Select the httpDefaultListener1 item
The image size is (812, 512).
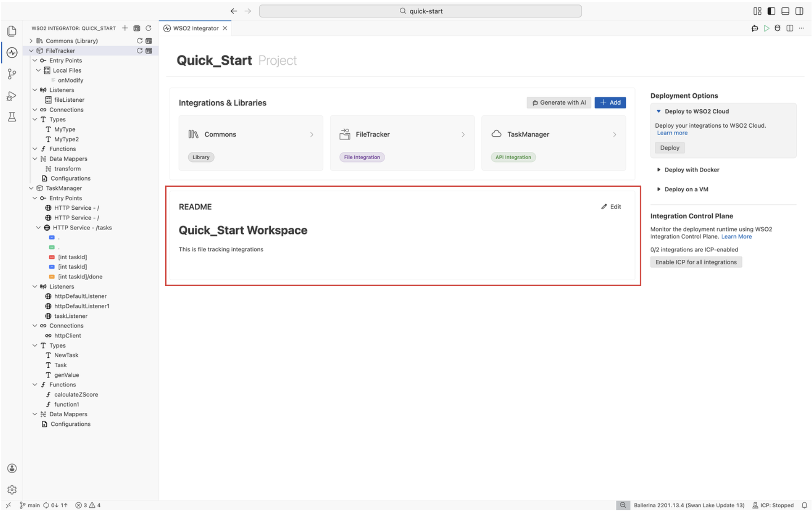[82, 306]
